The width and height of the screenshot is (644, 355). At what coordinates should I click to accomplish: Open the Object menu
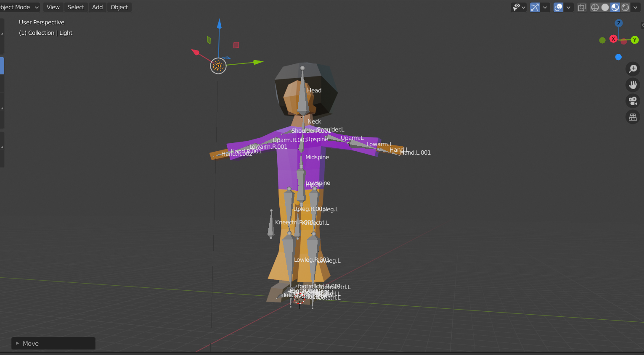(119, 7)
